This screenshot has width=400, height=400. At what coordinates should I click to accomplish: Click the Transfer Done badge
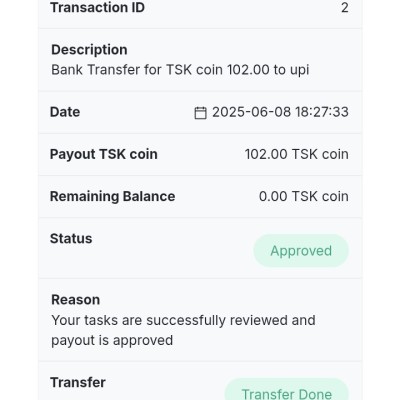[x=287, y=391]
